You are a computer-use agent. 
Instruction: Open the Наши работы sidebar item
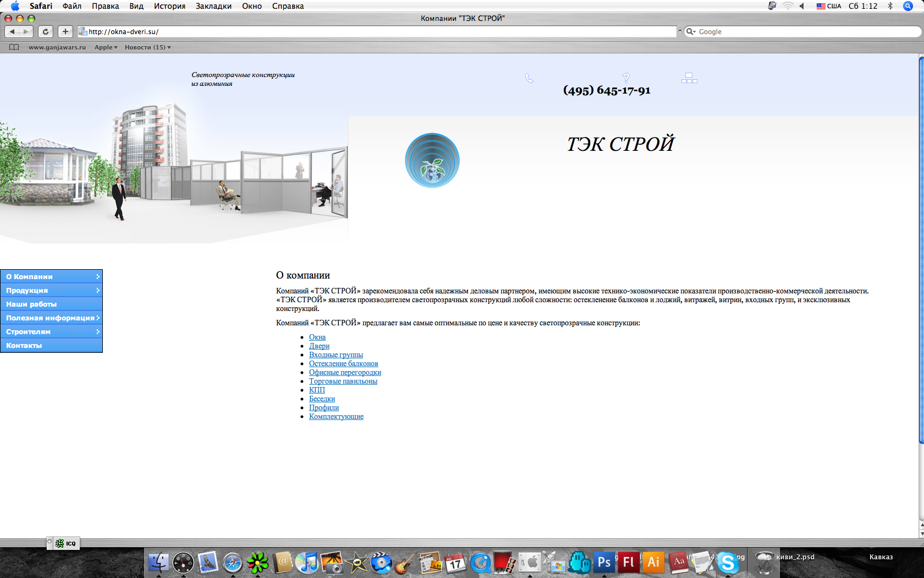[x=52, y=304]
